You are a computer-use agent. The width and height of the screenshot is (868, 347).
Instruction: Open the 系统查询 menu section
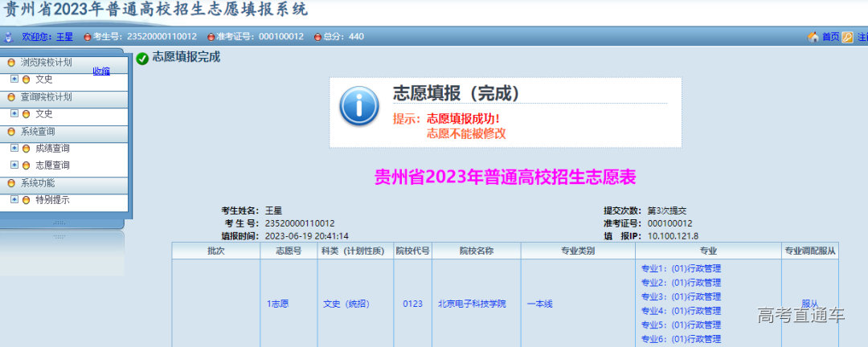[38, 131]
